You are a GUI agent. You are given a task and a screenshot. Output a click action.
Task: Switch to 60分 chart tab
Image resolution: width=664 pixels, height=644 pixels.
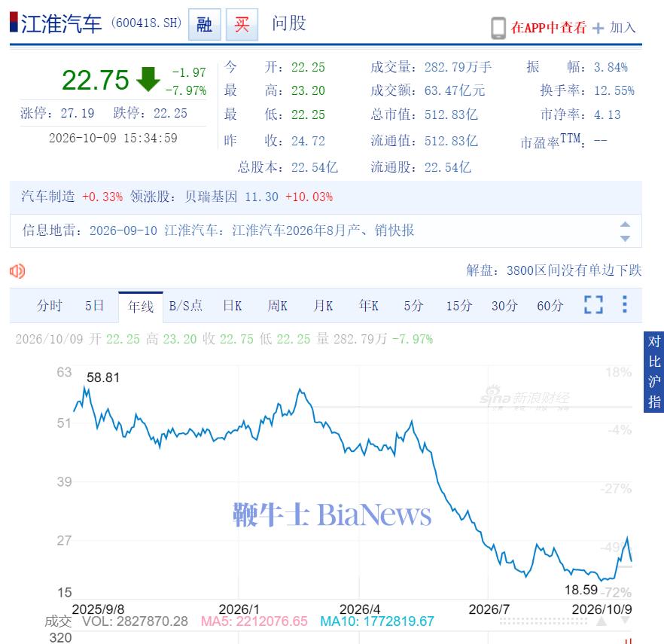point(550,306)
